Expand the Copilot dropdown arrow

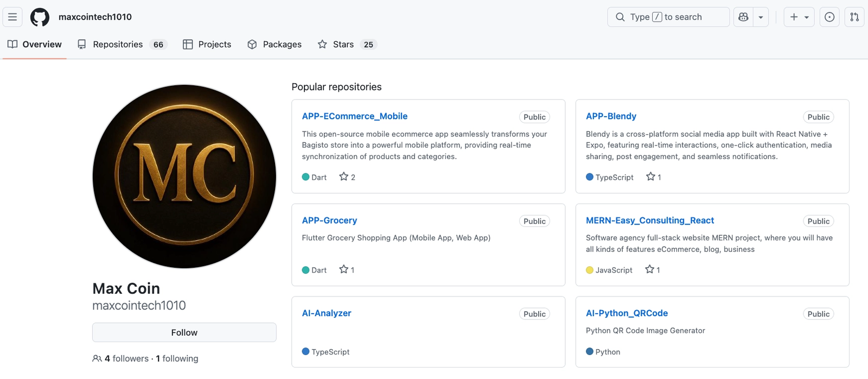tap(761, 17)
